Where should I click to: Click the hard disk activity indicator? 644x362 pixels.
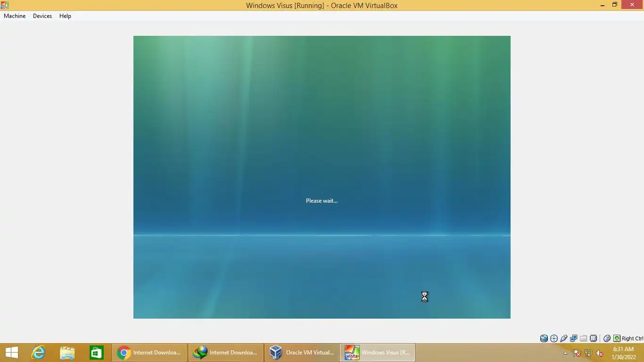coord(544,338)
